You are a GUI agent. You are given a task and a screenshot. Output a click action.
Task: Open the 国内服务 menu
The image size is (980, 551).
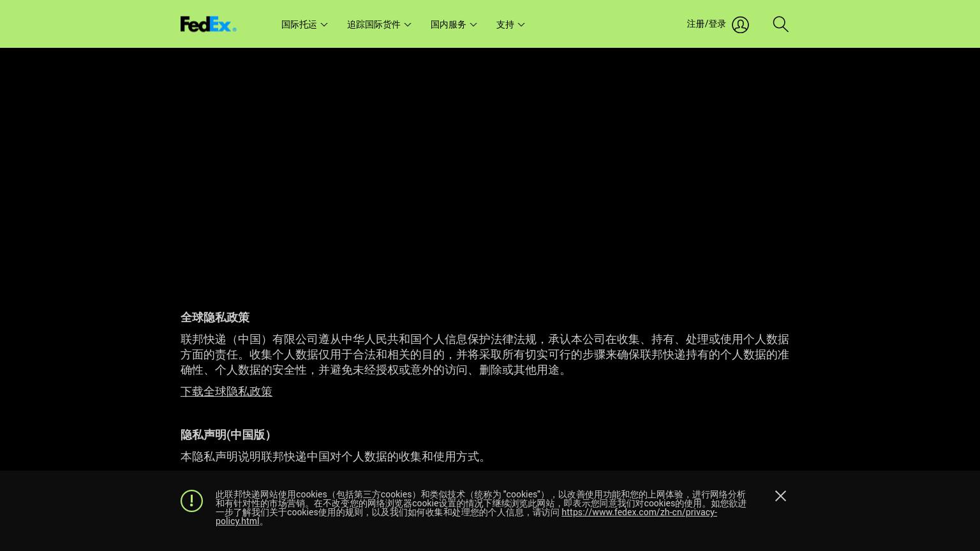pos(454,24)
